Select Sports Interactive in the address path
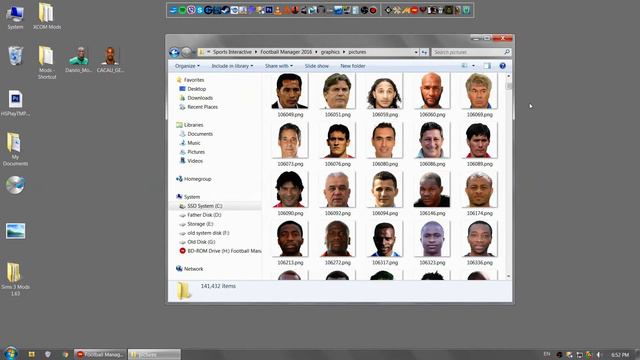 point(232,52)
